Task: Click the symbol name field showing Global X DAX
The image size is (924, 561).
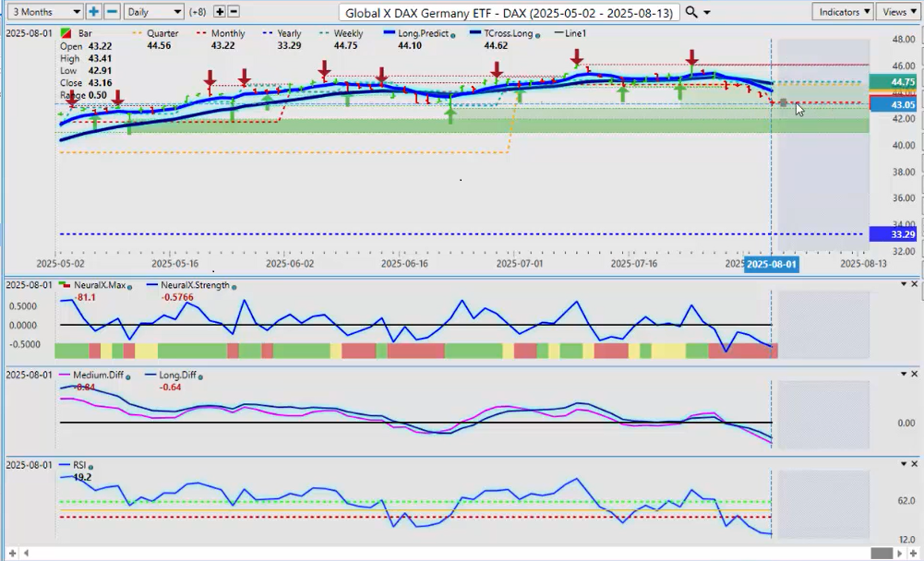Action: [510, 12]
